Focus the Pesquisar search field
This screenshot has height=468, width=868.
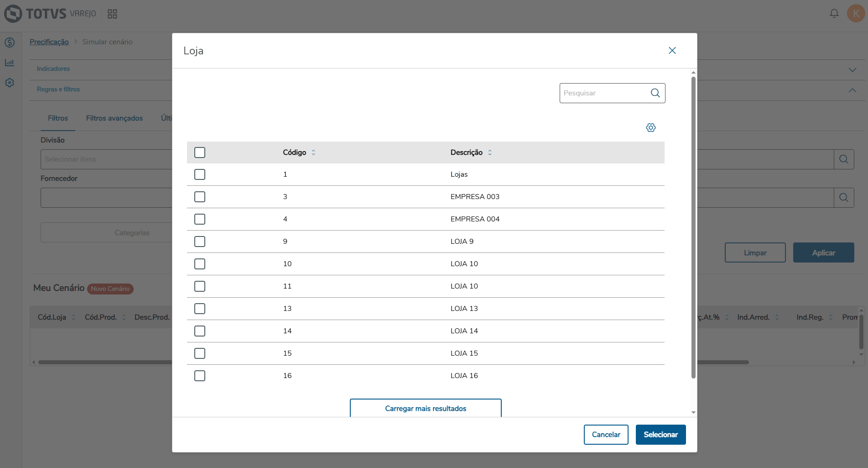tap(604, 93)
